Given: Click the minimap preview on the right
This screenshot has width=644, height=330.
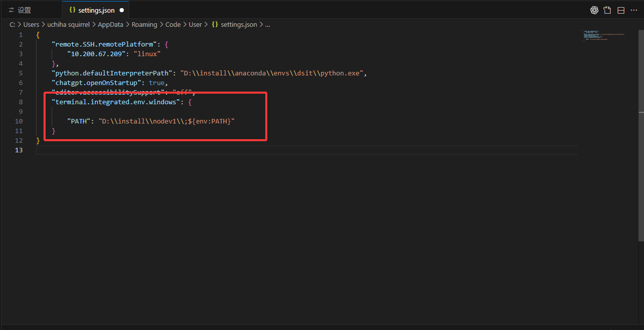Looking at the screenshot, I should (x=602, y=35).
